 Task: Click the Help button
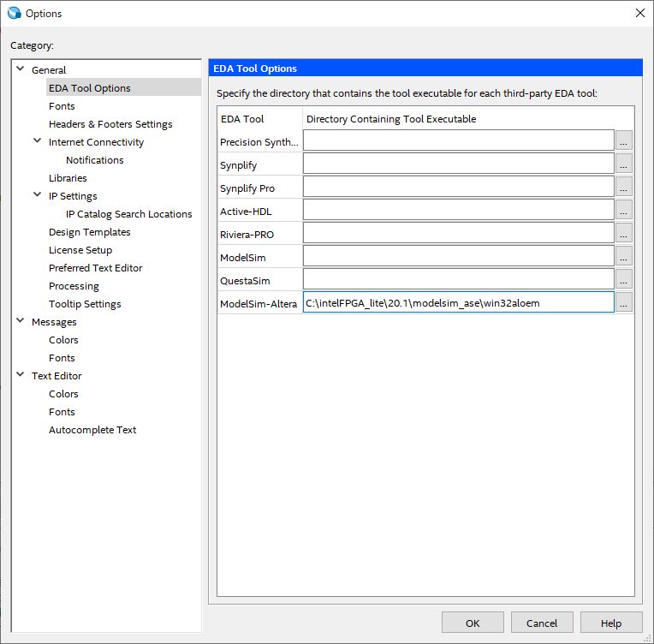pyautogui.click(x=611, y=623)
